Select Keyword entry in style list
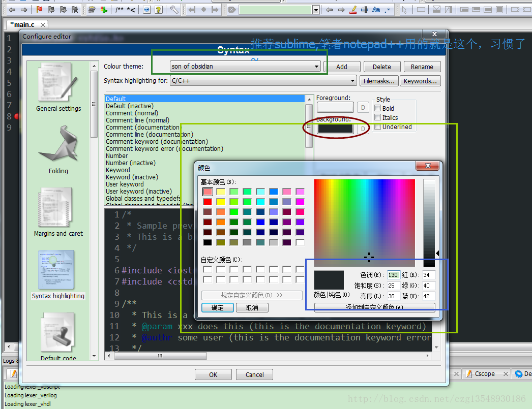This screenshot has width=532, height=409. click(117, 170)
